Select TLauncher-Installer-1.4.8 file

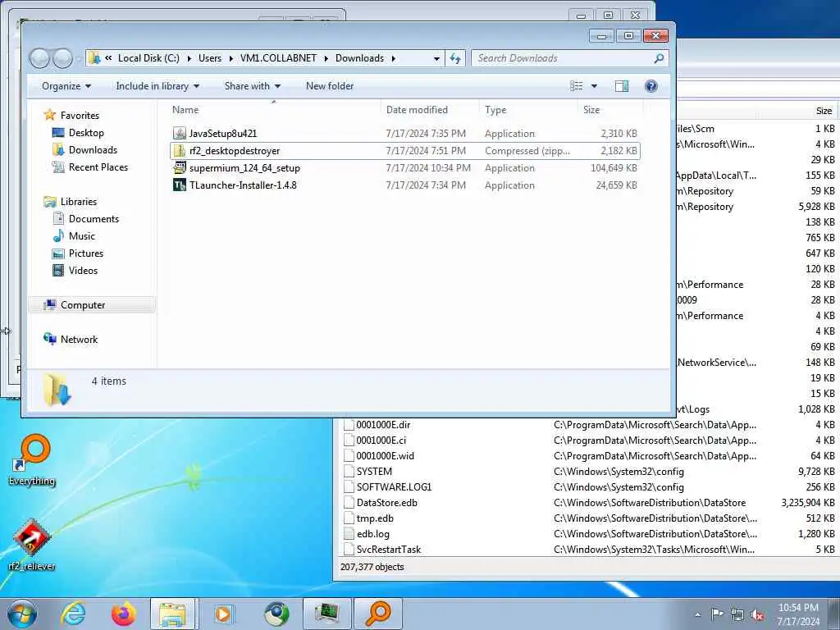[x=405, y=185]
